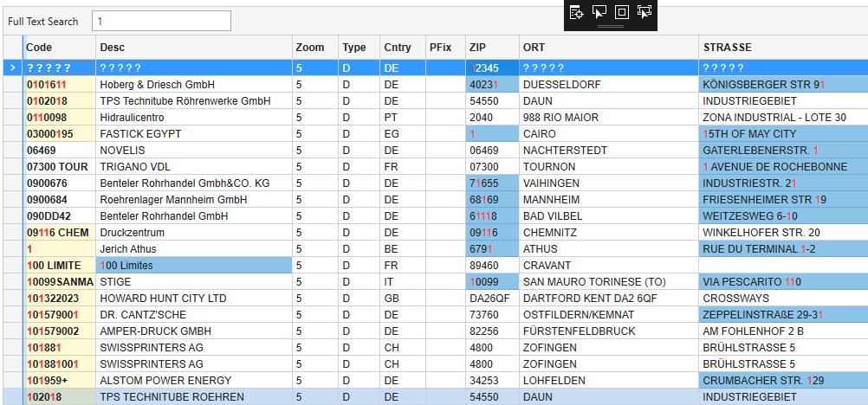Click Roehrenlager Mannheim GmbH cell
The width and height of the screenshot is (868, 405).
coord(194,200)
